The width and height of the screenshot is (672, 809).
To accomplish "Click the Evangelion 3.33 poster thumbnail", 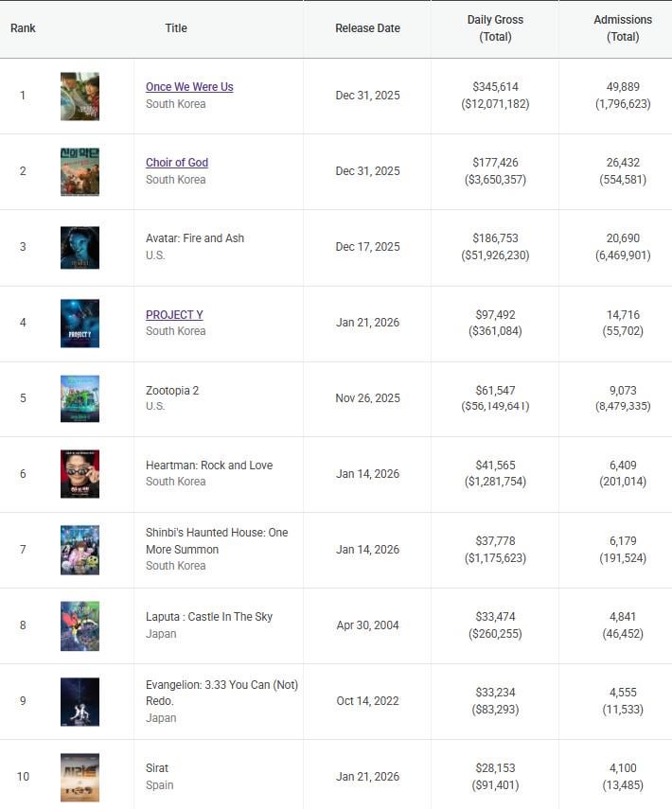I will [x=80, y=701].
